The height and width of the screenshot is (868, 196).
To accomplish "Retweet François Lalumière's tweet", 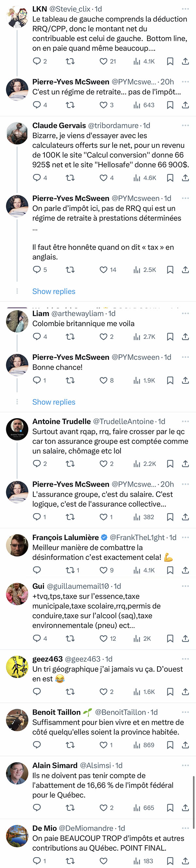I will 70,570.
